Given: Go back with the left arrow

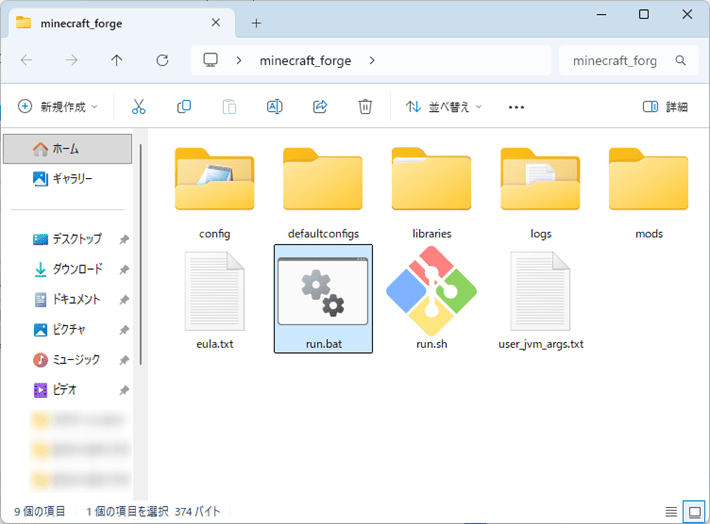Looking at the screenshot, I should pos(27,60).
